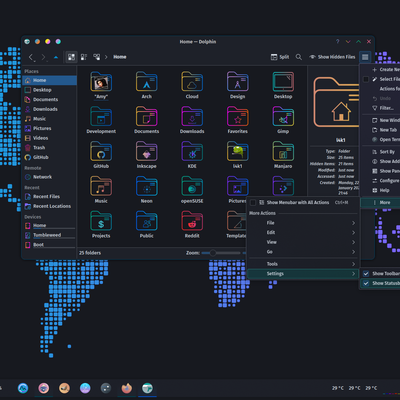The width and height of the screenshot is (400, 400).
Task: Select the Cloud folder
Action: (x=192, y=85)
